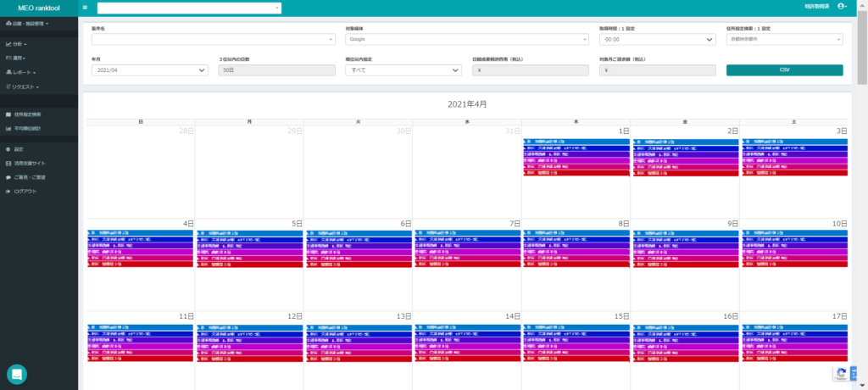Screen dimensions: 868x390
Task: Select the 10日 date number
Action: (x=840, y=224)
